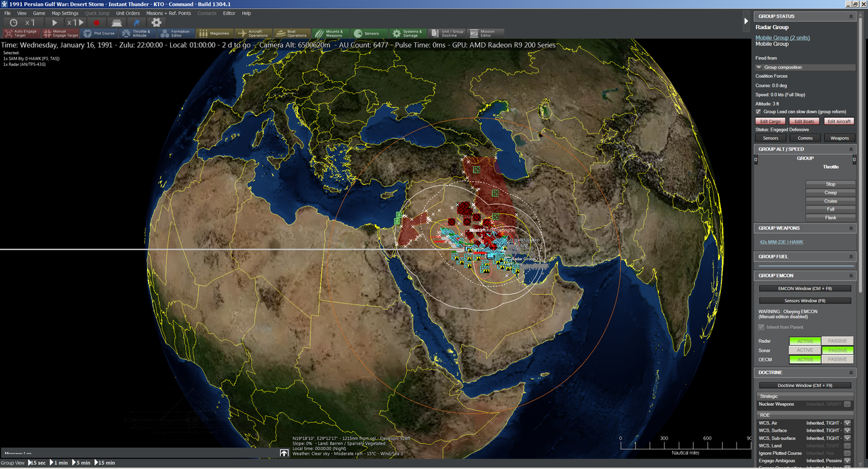This screenshot has width=868, height=469.
Task: Open the Help menu
Action: point(246,13)
